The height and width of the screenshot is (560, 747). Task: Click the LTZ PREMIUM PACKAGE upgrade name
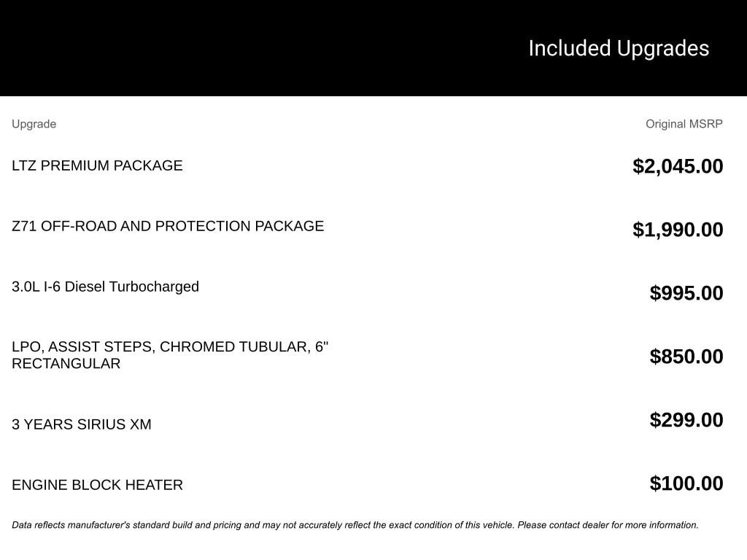97,166
